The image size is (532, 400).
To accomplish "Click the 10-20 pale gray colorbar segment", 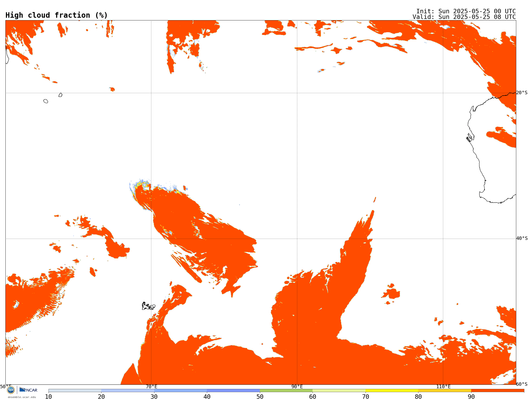I will (75, 391).
